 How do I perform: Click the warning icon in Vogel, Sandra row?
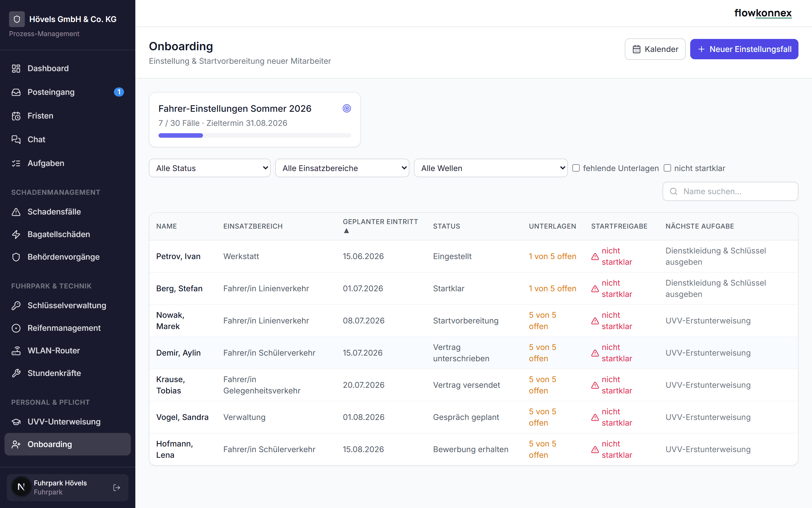pos(595,418)
